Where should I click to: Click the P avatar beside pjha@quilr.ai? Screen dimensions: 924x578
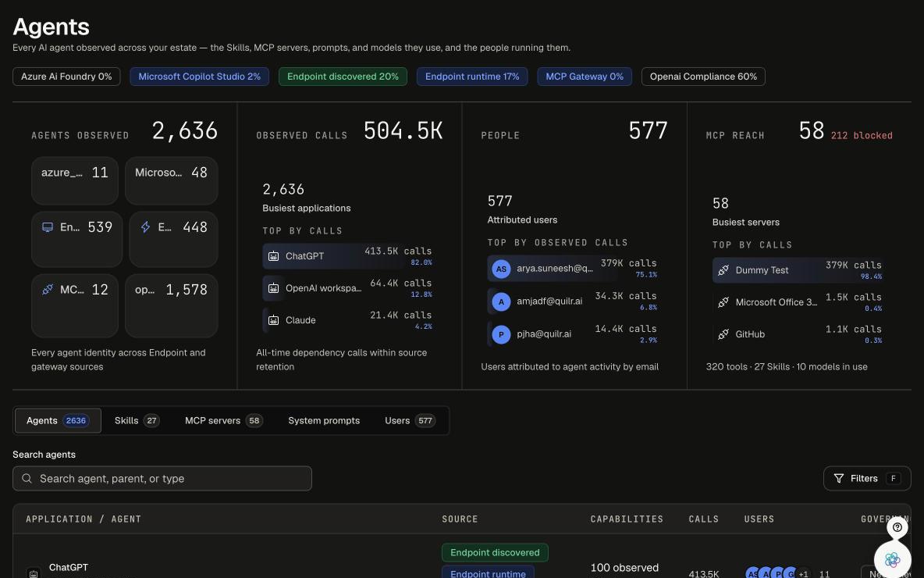501,334
